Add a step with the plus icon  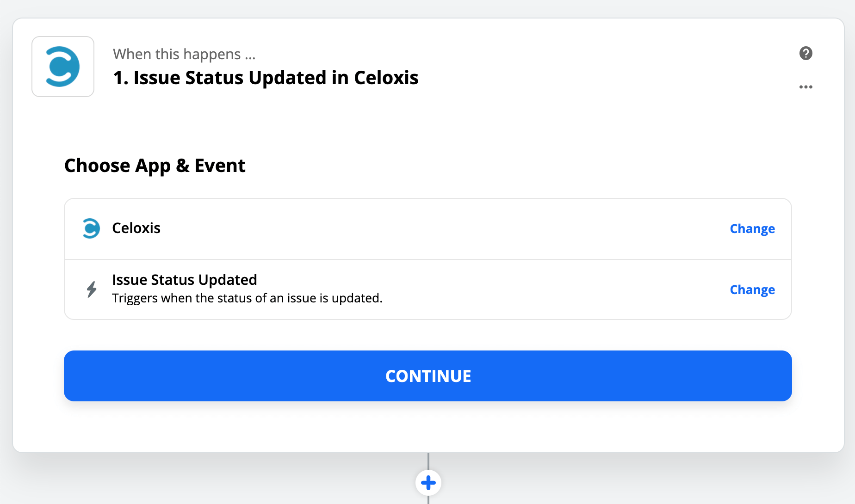pyautogui.click(x=428, y=483)
